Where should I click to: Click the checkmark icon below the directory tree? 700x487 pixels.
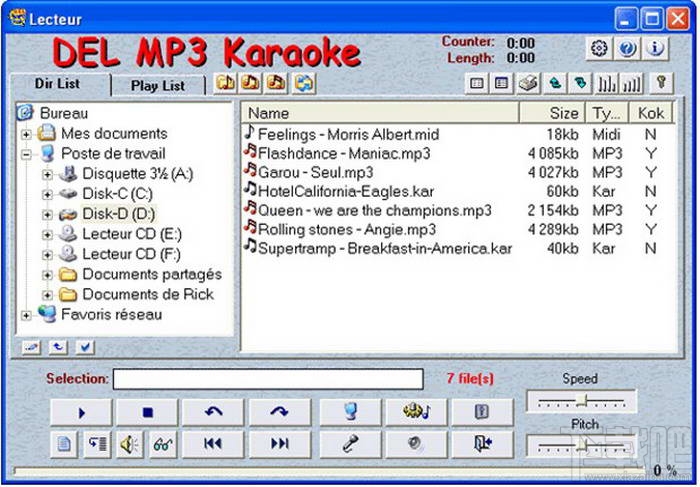pyautogui.click(x=85, y=347)
